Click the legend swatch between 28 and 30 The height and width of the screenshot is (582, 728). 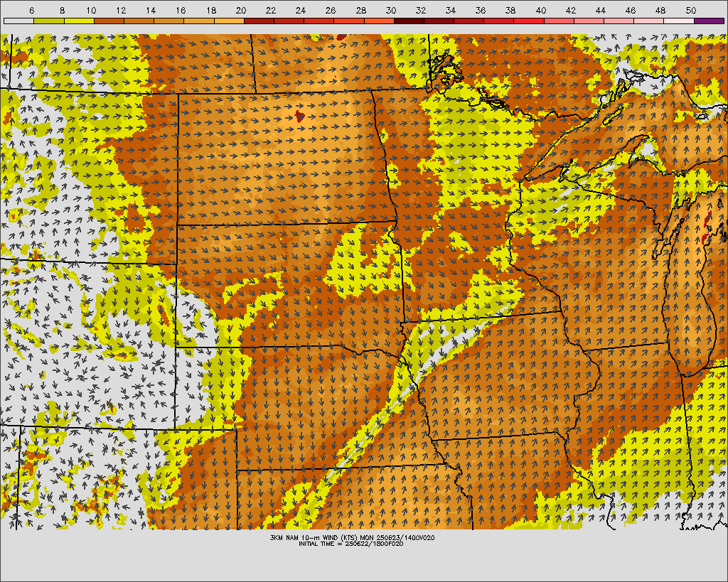(x=379, y=21)
